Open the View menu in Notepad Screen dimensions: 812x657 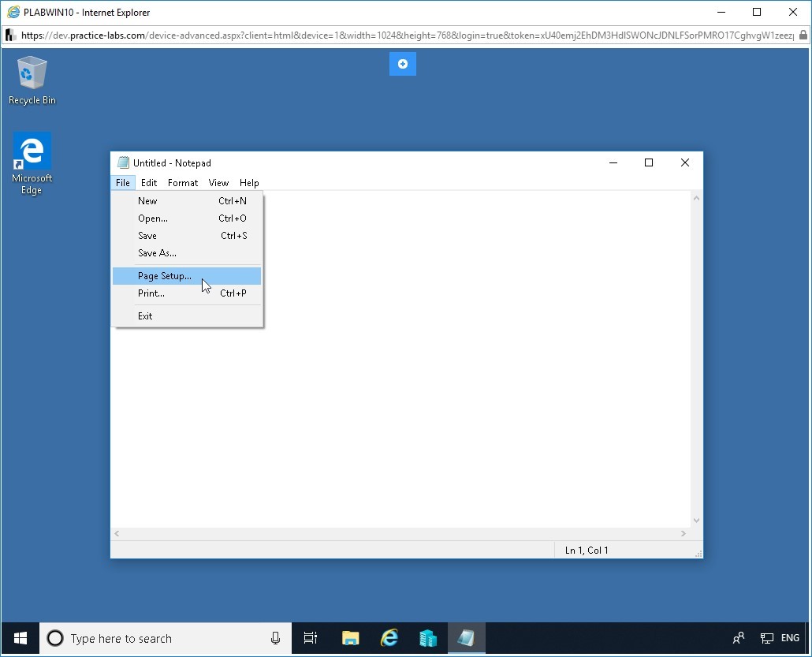coord(218,183)
